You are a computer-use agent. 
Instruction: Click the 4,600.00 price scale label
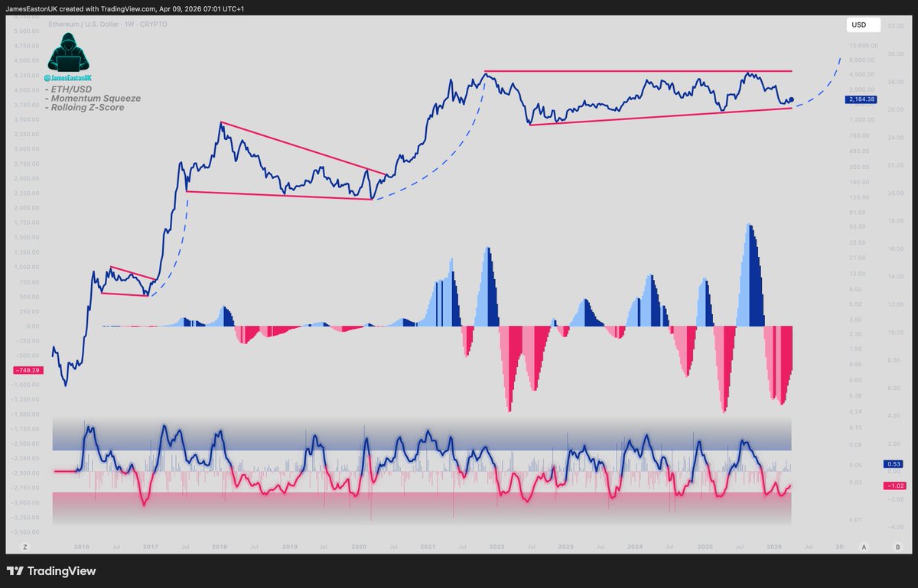click(x=862, y=74)
